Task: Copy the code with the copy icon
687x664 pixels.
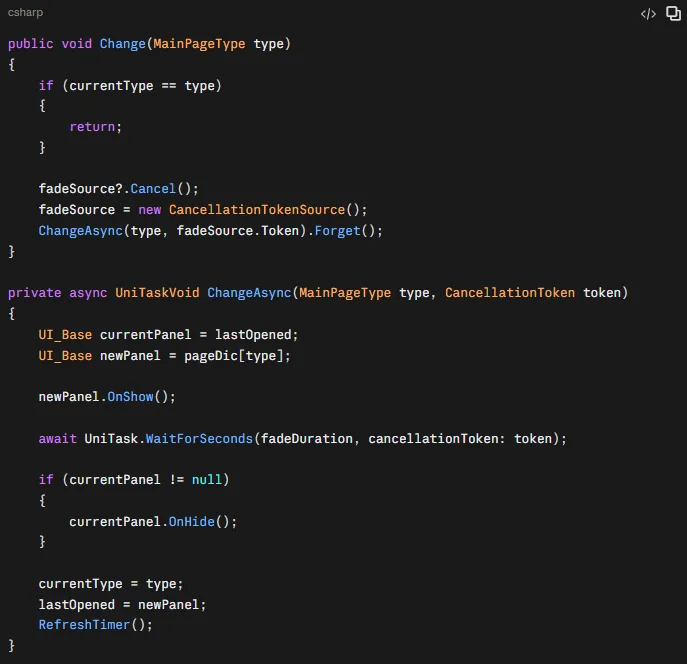Action: tap(673, 14)
